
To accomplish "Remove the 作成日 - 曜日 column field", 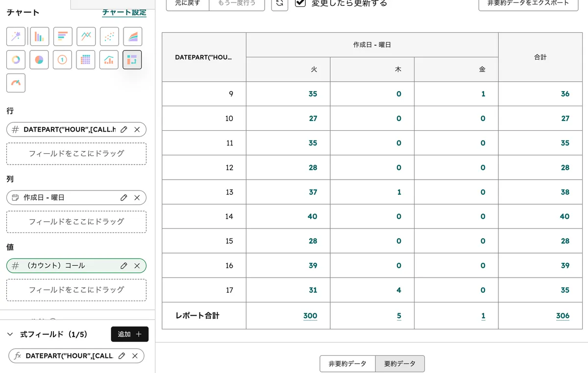I will tap(137, 197).
